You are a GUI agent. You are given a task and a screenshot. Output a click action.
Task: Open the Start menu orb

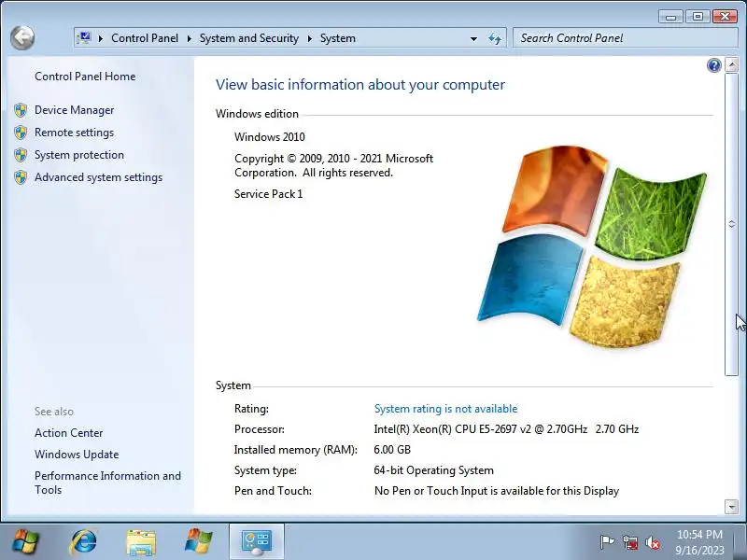(x=25, y=542)
